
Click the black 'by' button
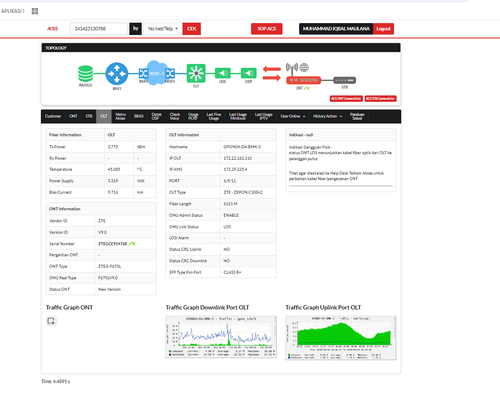pyautogui.click(x=135, y=29)
